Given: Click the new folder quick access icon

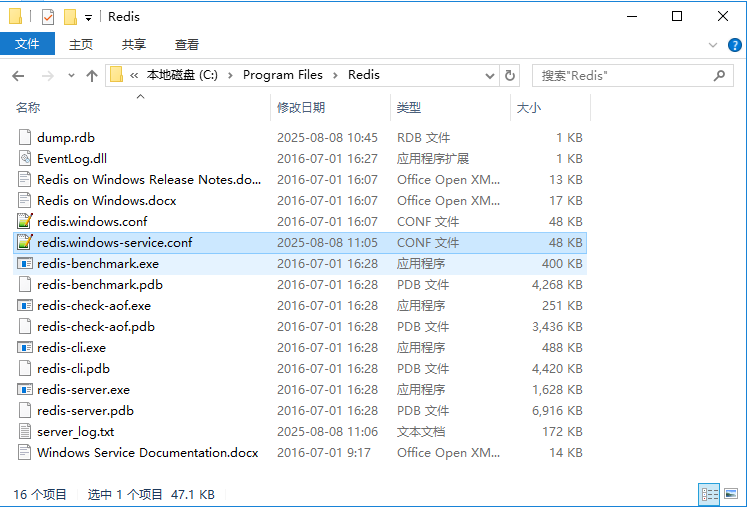Looking at the screenshot, I should [x=71, y=17].
